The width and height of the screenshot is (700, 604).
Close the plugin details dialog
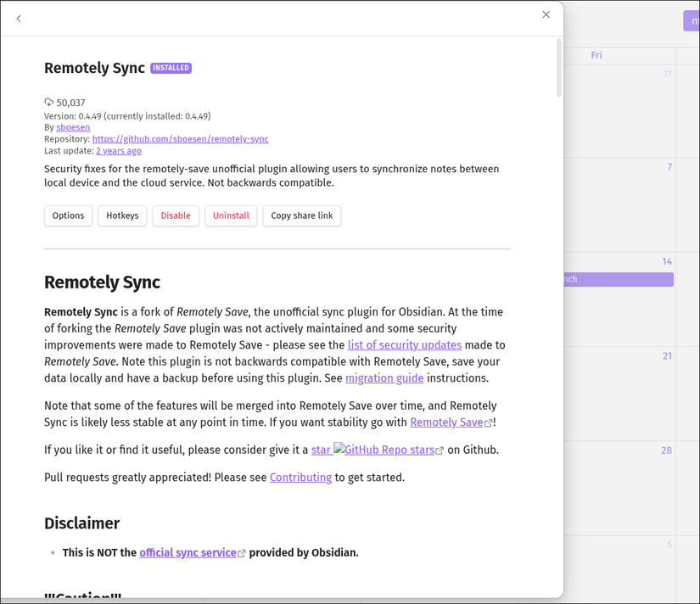click(x=546, y=14)
